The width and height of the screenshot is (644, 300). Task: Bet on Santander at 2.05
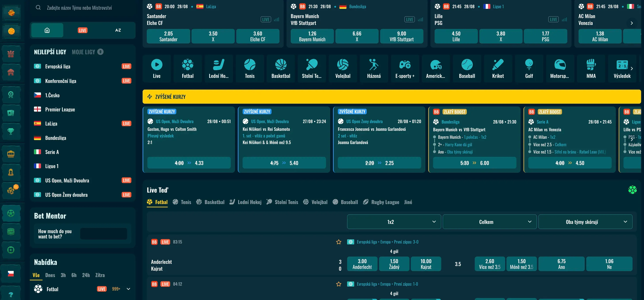click(168, 36)
